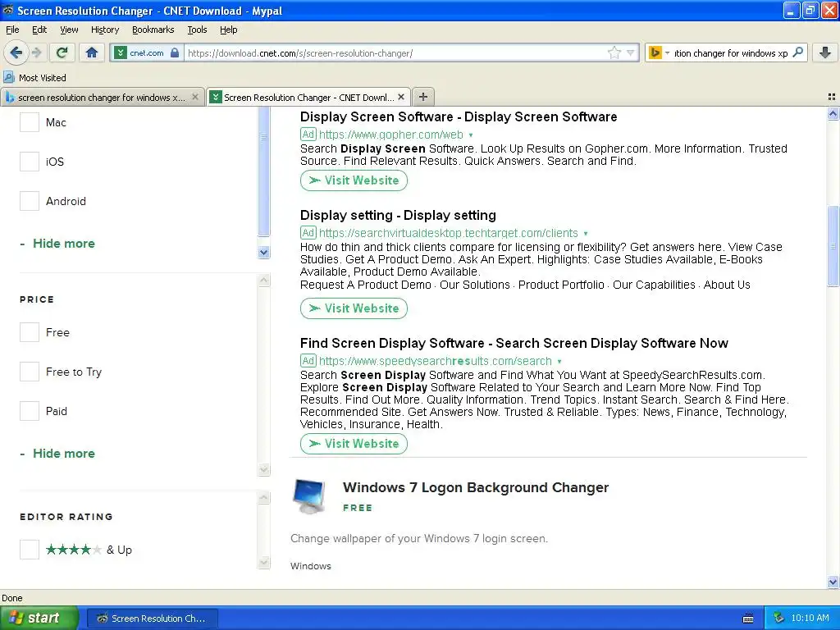Screen dimensions: 840x630
Task: Open the File menu
Action: (12, 30)
